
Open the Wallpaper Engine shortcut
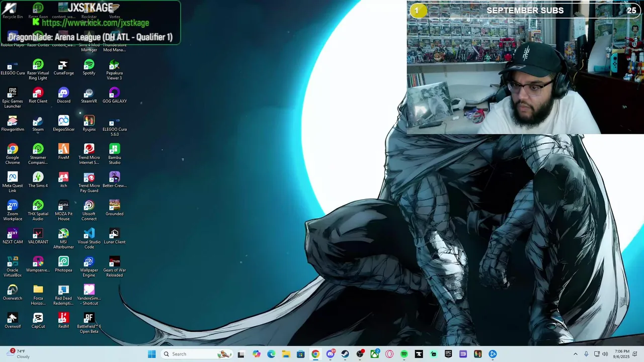pyautogui.click(x=89, y=267)
